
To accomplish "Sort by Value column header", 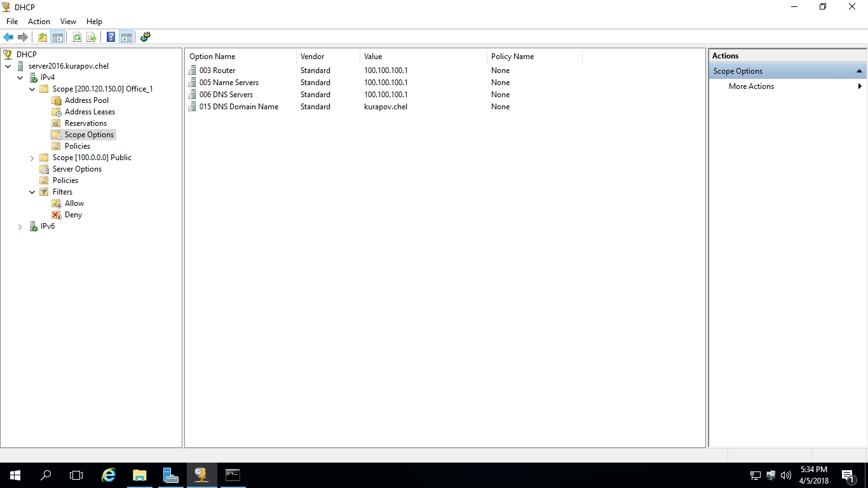I will pos(423,57).
